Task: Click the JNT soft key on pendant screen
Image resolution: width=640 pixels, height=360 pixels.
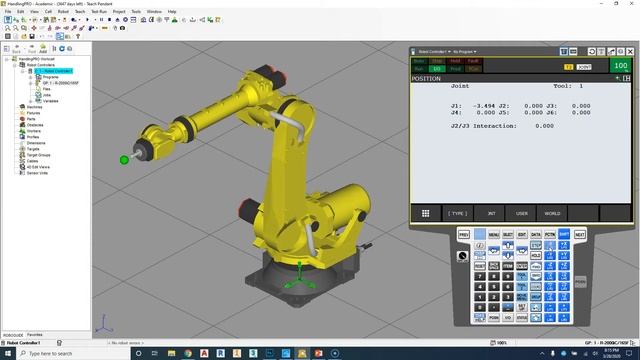Action: click(491, 213)
